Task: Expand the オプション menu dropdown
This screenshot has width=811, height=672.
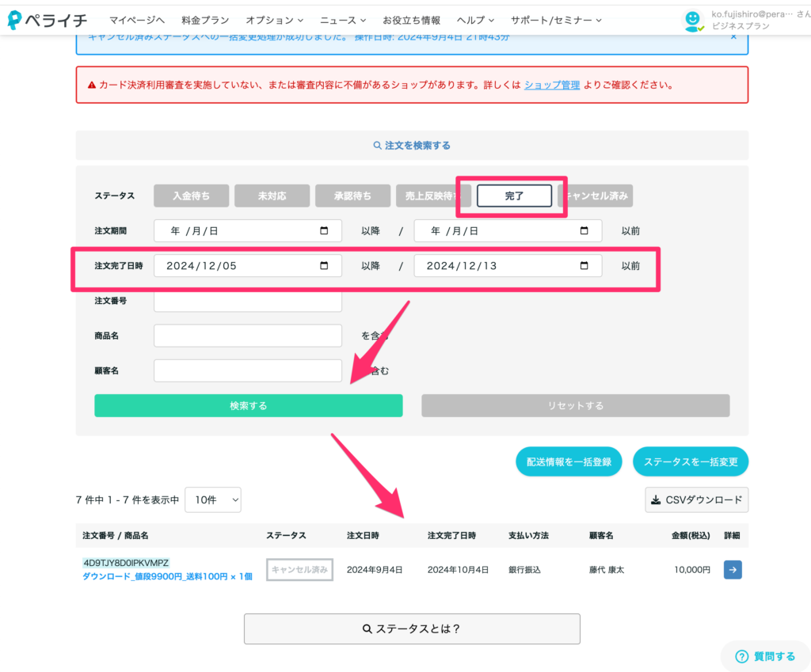Action: coord(274,20)
